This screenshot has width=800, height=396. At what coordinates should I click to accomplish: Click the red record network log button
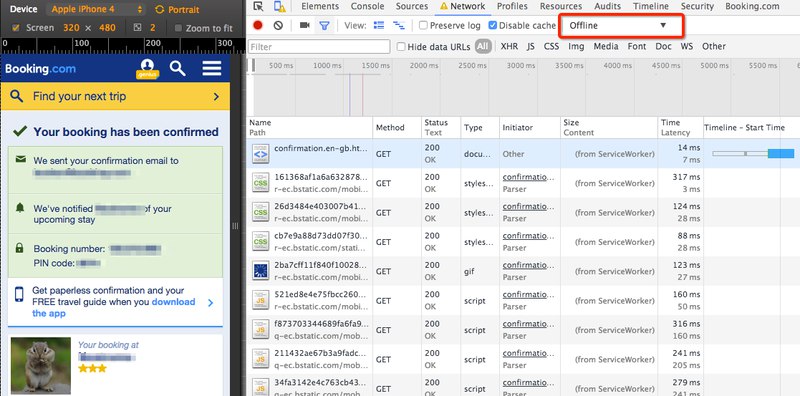pos(258,25)
